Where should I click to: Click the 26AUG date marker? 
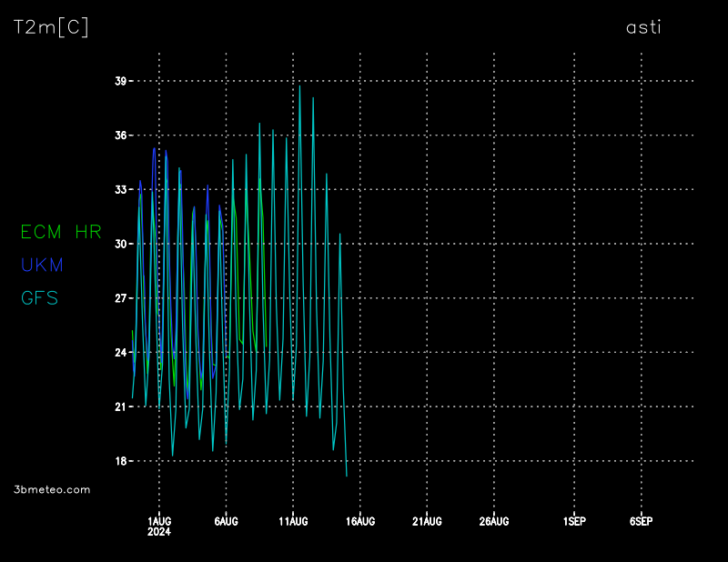[494, 521]
